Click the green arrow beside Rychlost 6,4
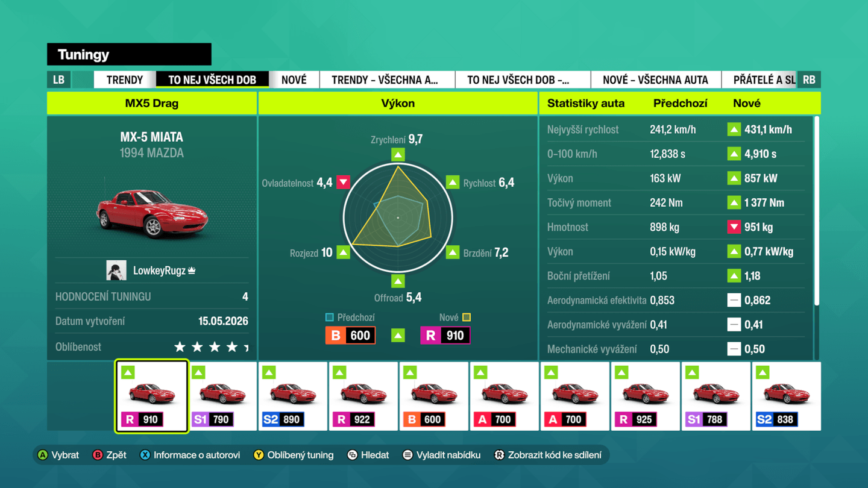Screen dimensions: 868x488 [x=453, y=182]
